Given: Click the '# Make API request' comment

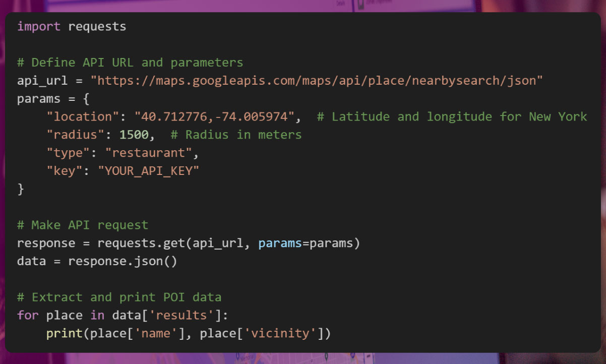Looking at the screenshot, I should (83, 225).
